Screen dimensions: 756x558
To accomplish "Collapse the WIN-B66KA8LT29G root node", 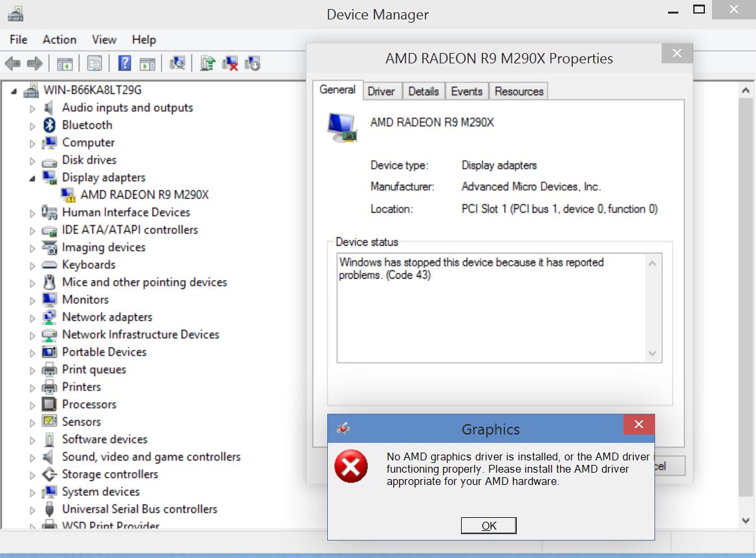I will 14,91.
